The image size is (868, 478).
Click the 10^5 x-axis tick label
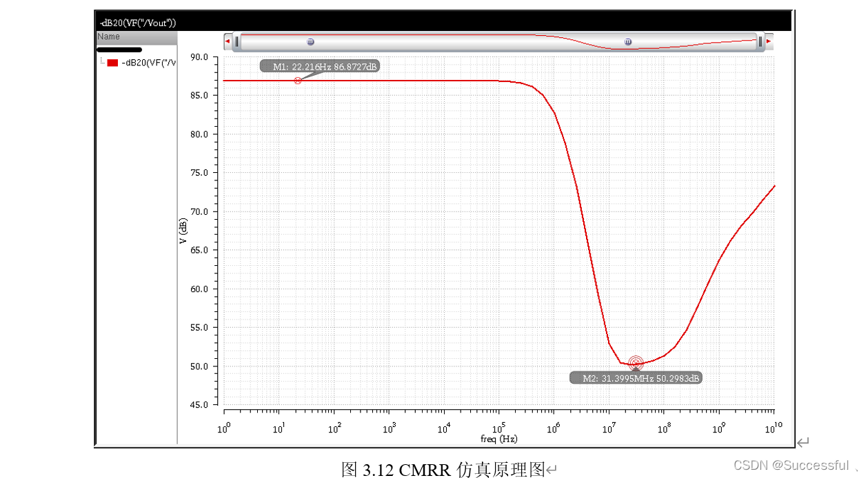pos(498,428)
